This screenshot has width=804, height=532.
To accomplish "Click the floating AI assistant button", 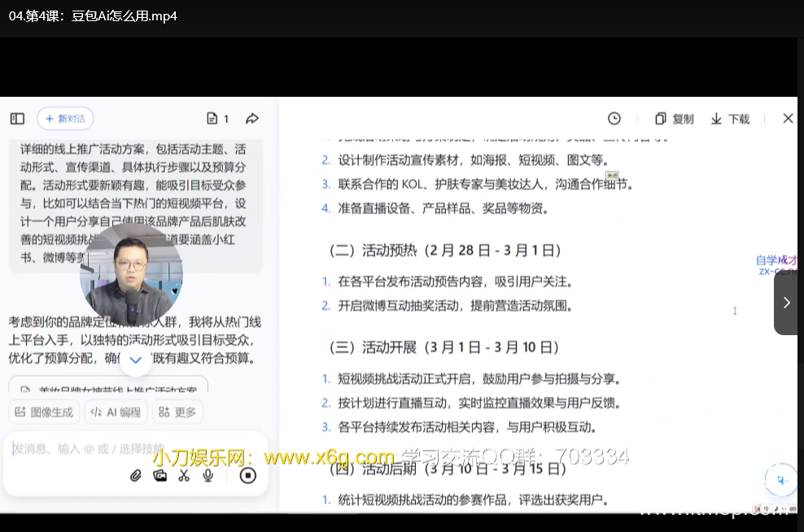I will point(782,481).
